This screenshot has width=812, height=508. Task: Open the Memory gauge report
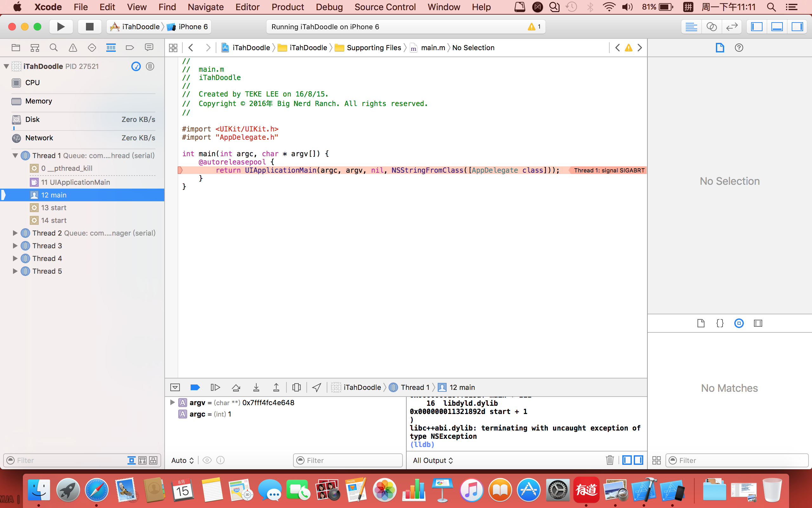point(82,101)
